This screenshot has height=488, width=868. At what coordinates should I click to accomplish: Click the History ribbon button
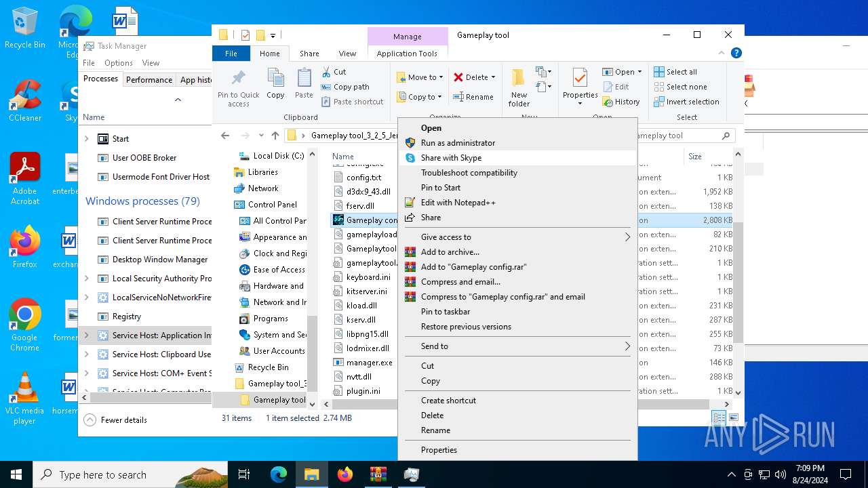point(620,102)
